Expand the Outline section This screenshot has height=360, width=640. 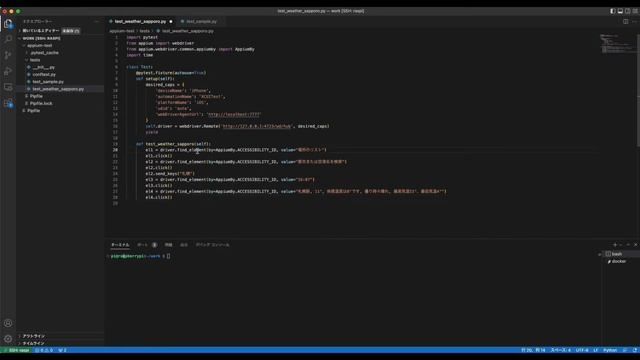[33, 336]
